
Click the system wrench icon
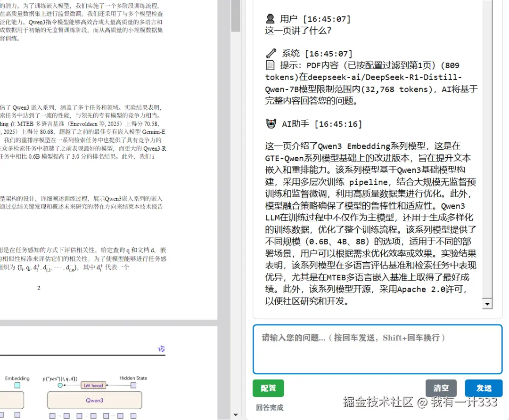271,53
